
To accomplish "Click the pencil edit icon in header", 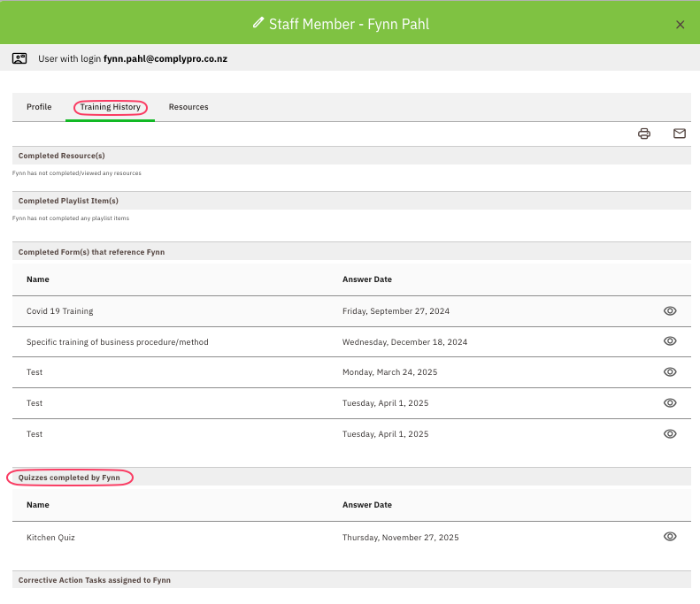I will (258, 23).
